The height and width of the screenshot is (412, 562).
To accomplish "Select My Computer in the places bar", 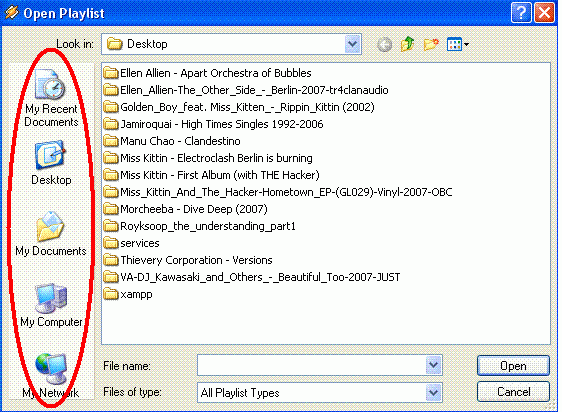I will [x=51, y=305].
